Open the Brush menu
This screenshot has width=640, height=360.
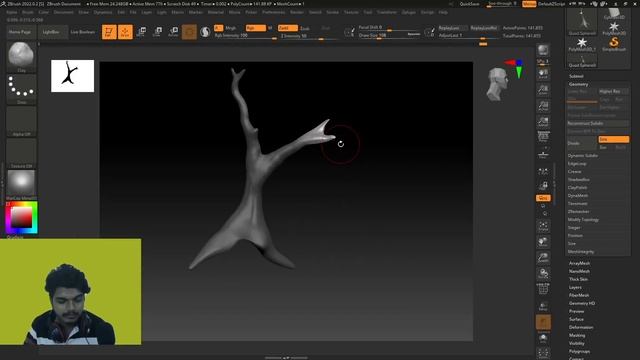click(28, 12)
